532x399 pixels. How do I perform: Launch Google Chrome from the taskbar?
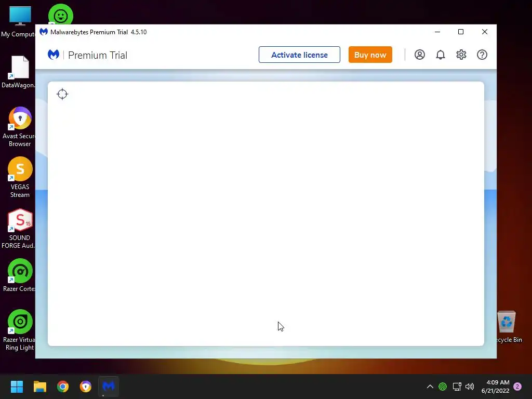pos(63,387)
